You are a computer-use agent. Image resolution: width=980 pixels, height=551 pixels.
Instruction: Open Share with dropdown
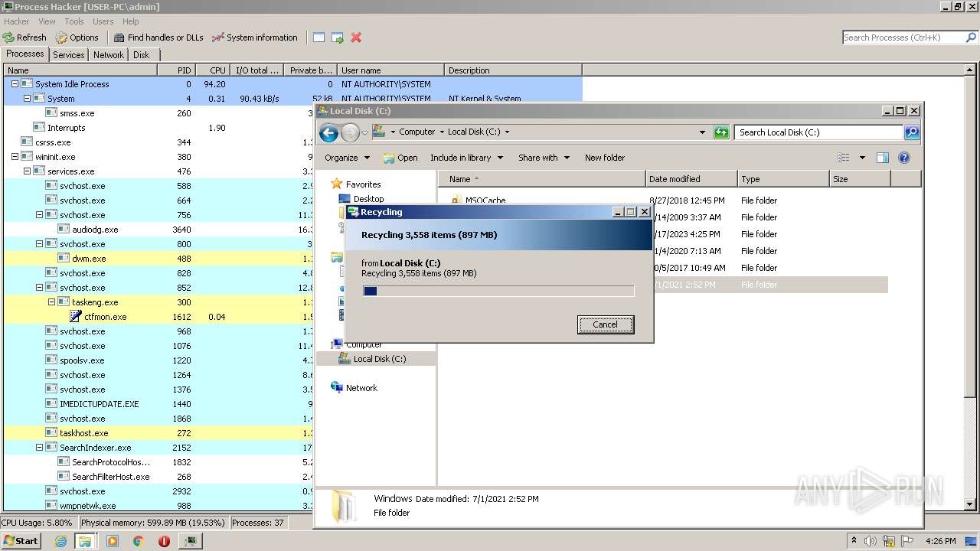coord(544,158)
